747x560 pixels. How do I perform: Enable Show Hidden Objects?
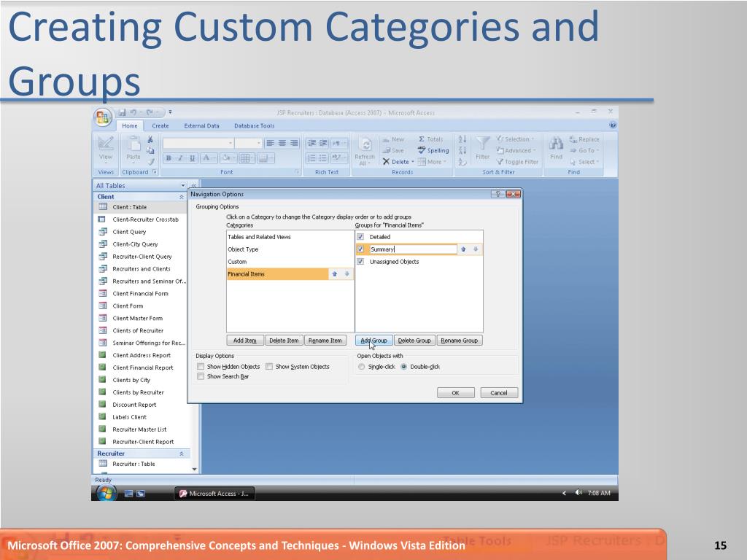(x=201, y=367)
